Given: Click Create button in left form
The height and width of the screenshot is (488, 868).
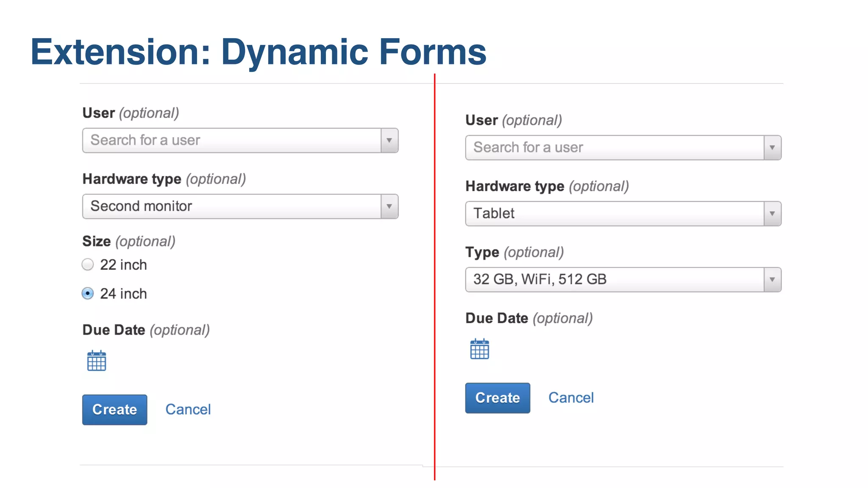Looking at the screenshot, I should point(115,410).
